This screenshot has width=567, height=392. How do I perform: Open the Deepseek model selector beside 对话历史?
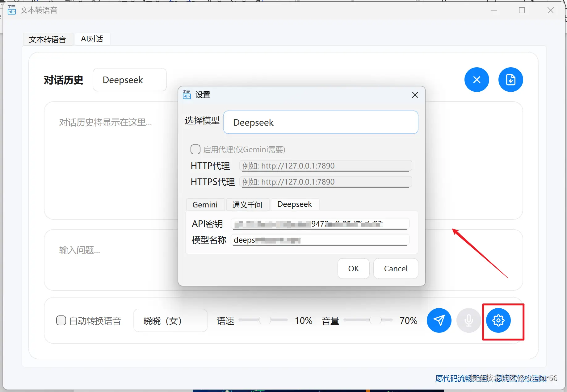click(x=129, y=80)
